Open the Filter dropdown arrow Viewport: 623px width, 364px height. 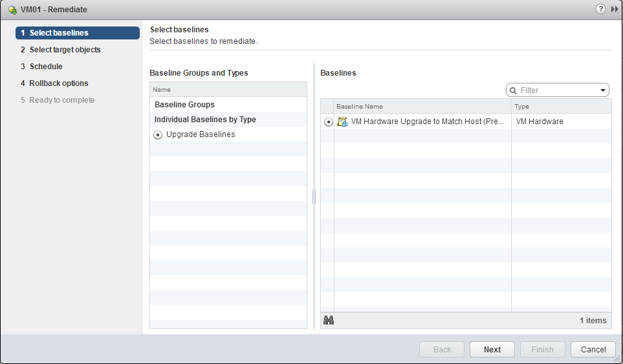click(x=603, y=91)
